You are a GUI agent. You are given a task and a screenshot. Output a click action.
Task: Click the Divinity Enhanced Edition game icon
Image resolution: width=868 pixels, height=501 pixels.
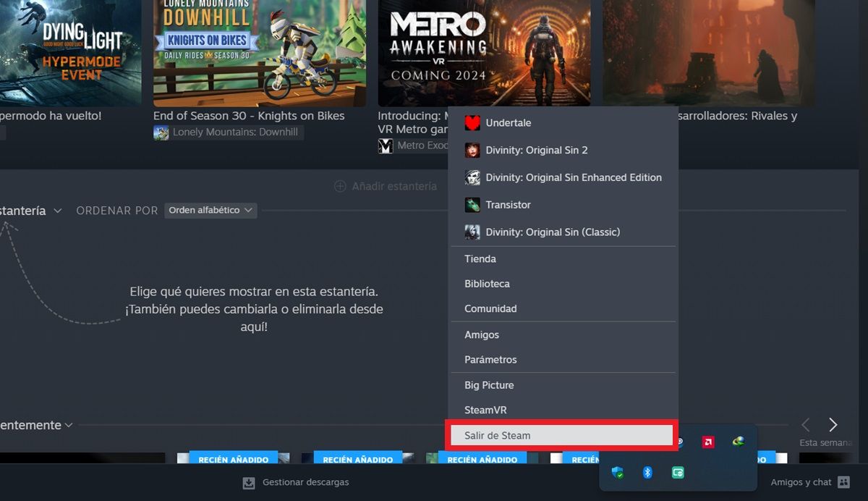coord(472,177)
